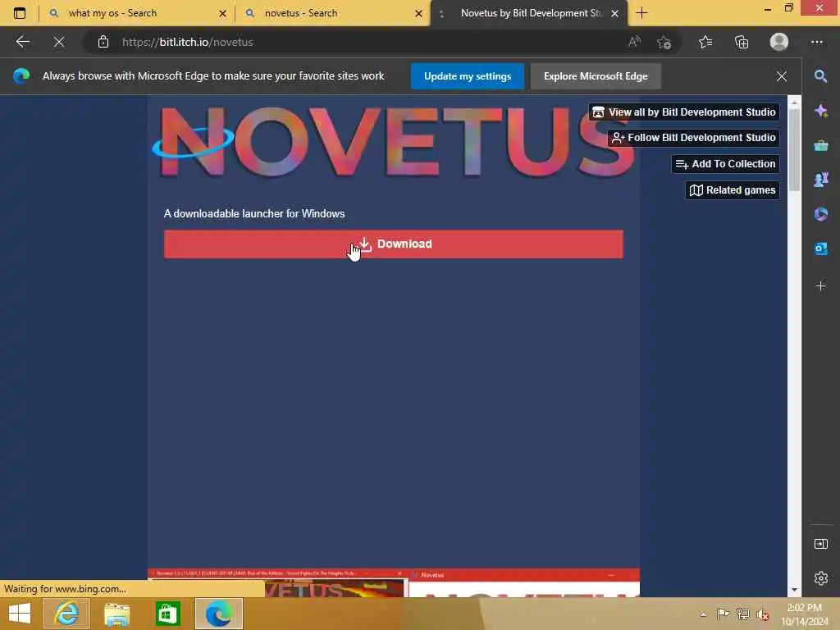Open the Collections icon

[742, 42]
